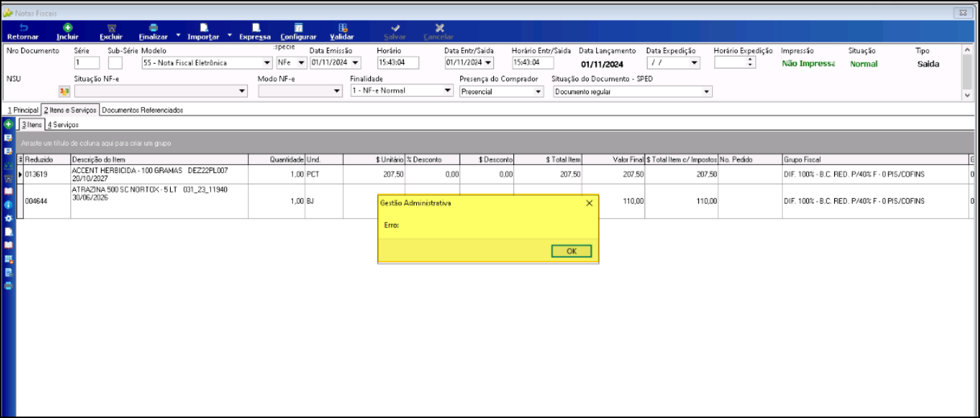
Task: Click the Finalizar printer icon
Action: pos(153,28)
